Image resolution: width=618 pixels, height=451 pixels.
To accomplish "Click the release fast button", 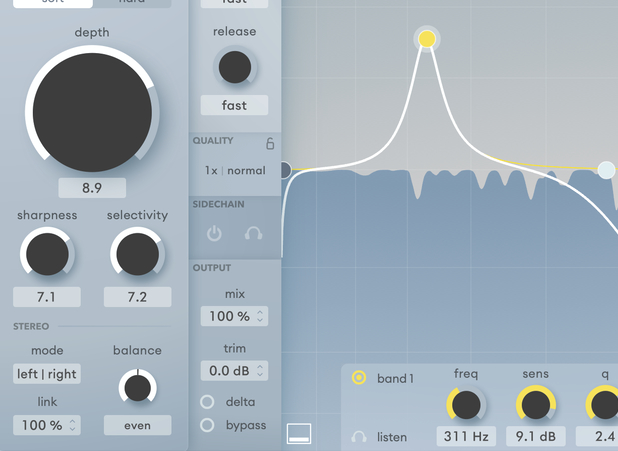I will pos(234,105).
